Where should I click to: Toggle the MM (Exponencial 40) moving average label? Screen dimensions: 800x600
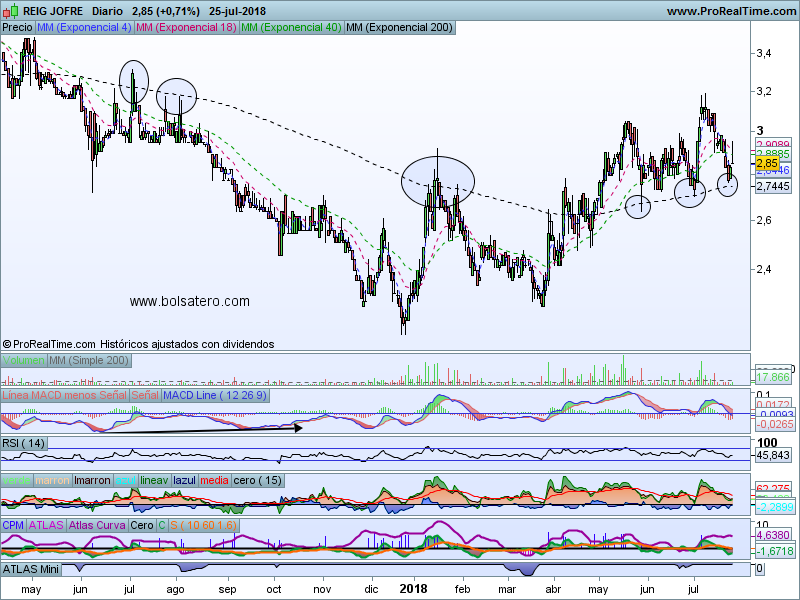(290, 28)
